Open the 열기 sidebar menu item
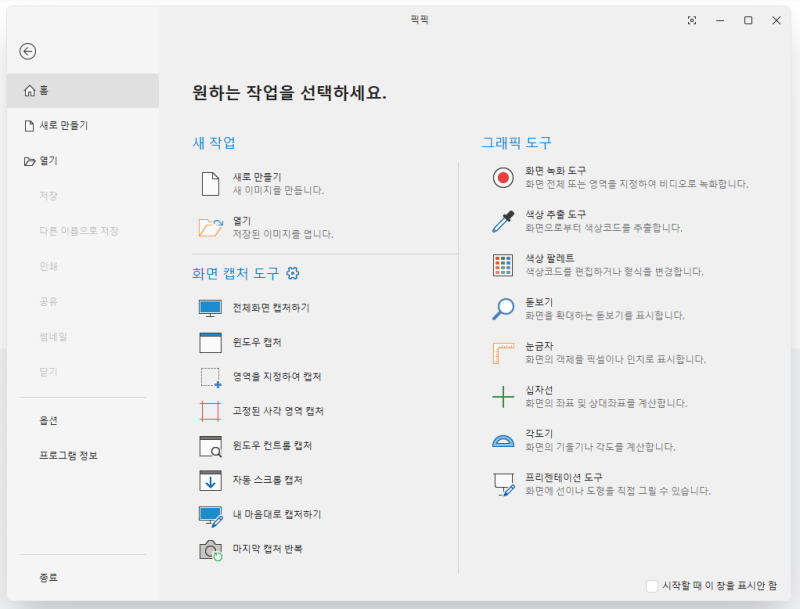This screenshot has width=800, height=609. click(x=83, y=161)
